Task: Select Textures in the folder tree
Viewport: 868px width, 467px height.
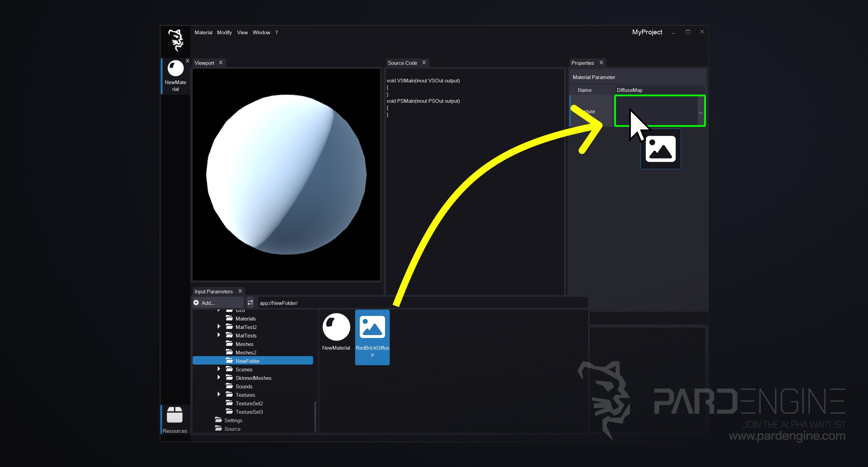Action: (245, 395)
